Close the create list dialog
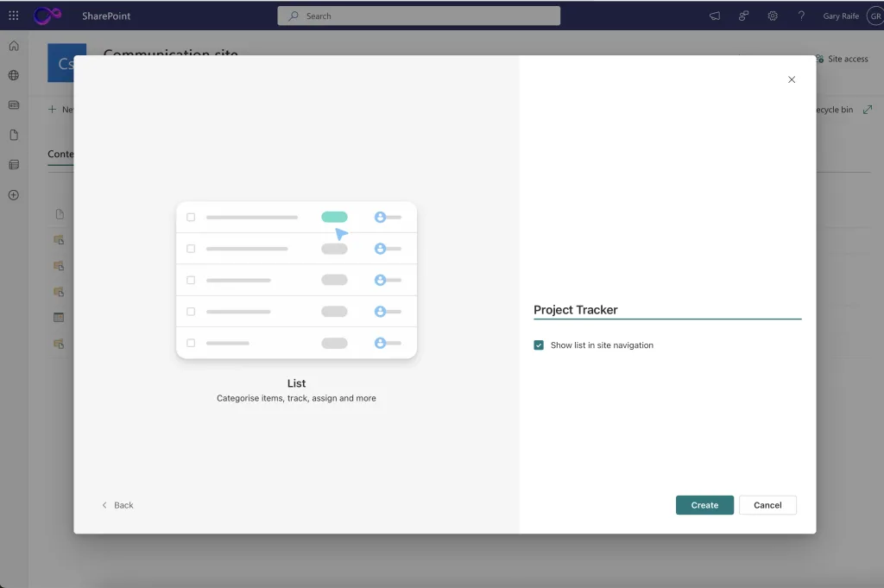The width and height of the screenshot is (884, 588). [x=792, y=79]
